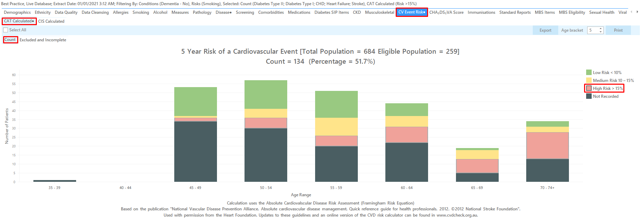Open the Disease tab
This screenshot has width=644, height=220.
click(x=224, y=12)
